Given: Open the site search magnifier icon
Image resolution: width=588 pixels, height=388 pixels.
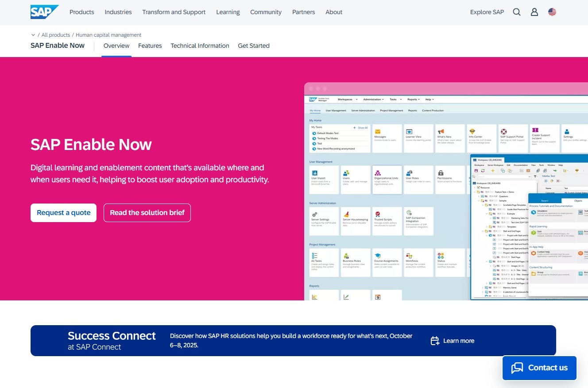Looking at the screenshot, I should (517, 12).
